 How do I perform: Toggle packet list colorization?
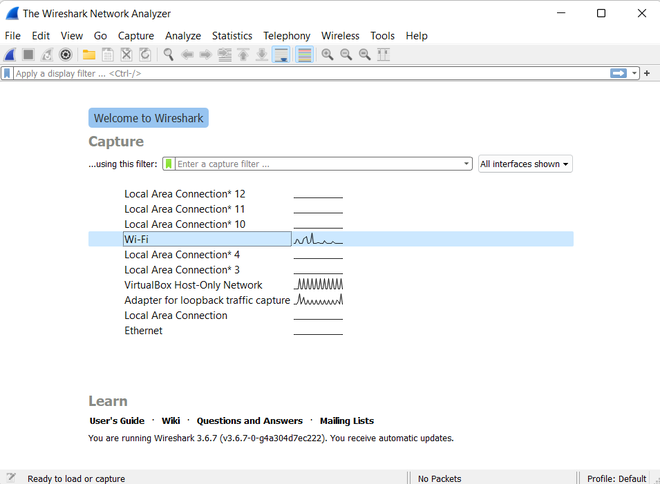pos(304,55)
